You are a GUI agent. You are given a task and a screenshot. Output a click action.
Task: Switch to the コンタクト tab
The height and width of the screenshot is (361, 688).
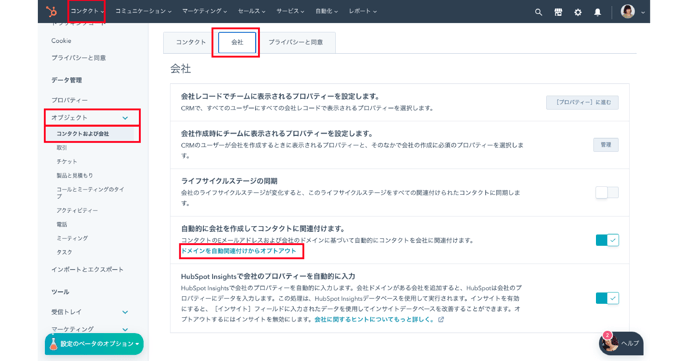coord(191,42)
